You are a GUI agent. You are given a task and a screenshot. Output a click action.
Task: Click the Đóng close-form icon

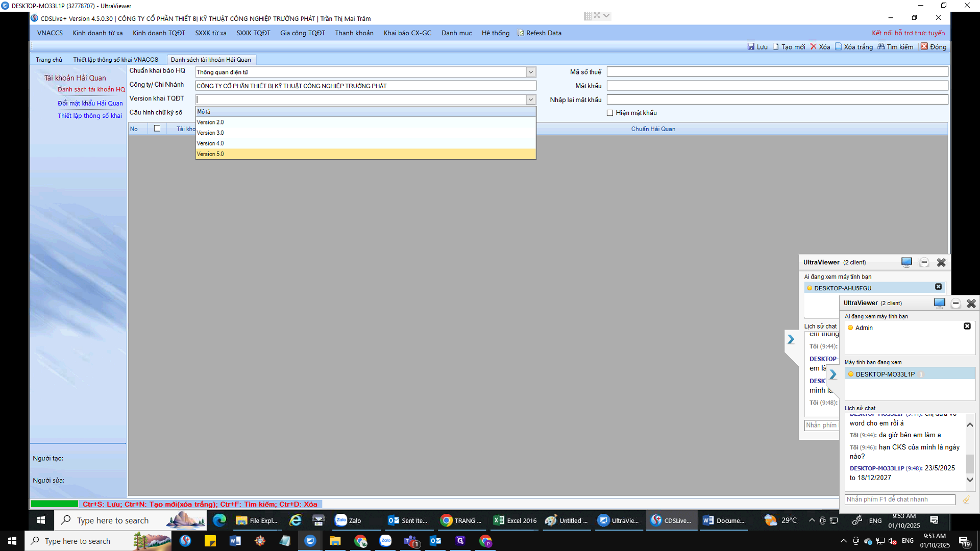(924, 46)
